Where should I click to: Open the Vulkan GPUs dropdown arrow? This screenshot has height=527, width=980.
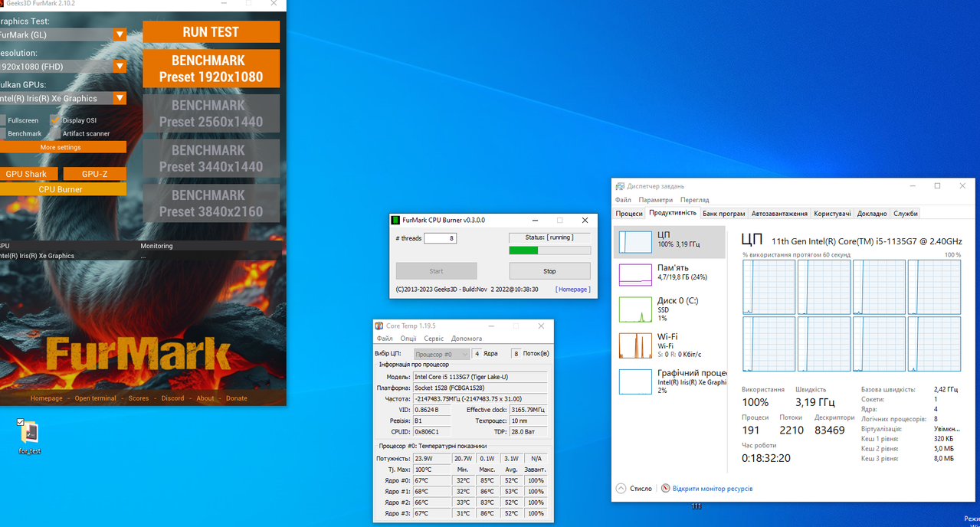point(120,98)
